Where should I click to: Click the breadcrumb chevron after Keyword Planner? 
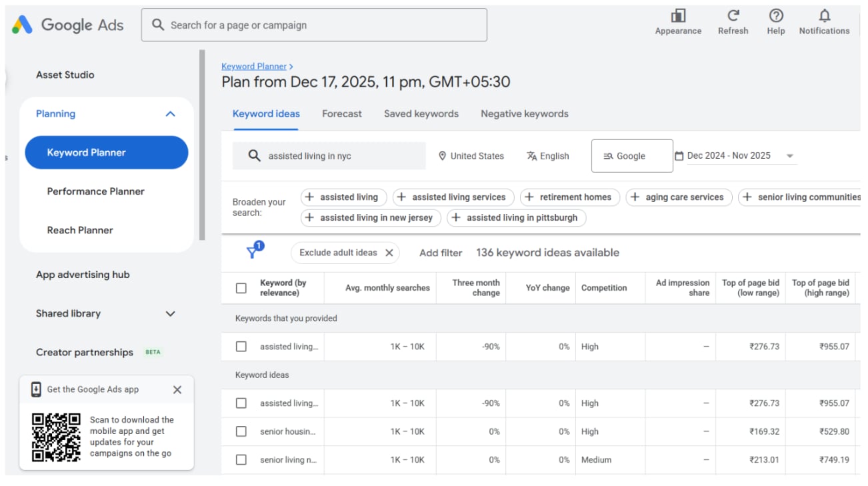[291, 67]
